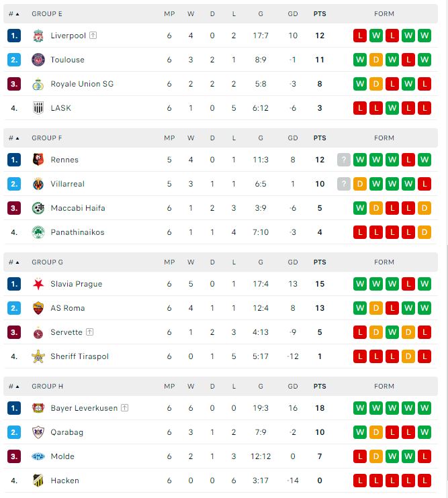The width and height of the screenshot is (448, 498).
Task: Click the Toulouse club crest
Action: [x=38, y=60]
